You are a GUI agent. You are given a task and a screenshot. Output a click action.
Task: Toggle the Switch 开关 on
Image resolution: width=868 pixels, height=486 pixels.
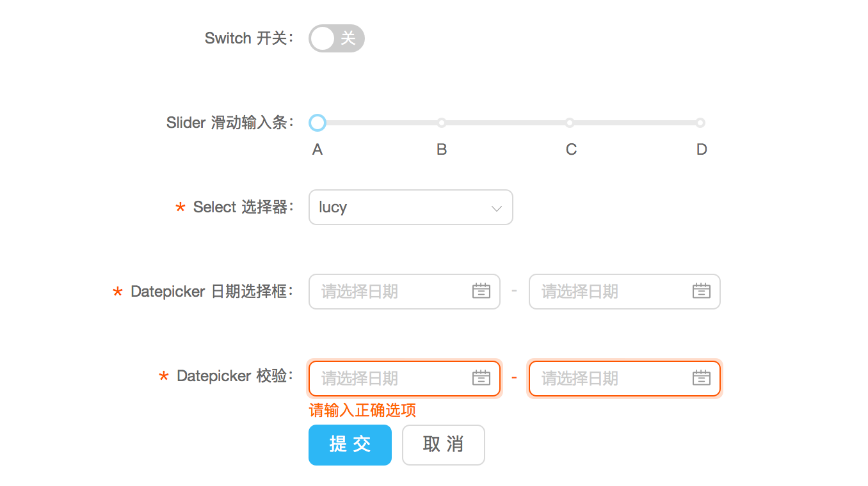click(337, 38)
